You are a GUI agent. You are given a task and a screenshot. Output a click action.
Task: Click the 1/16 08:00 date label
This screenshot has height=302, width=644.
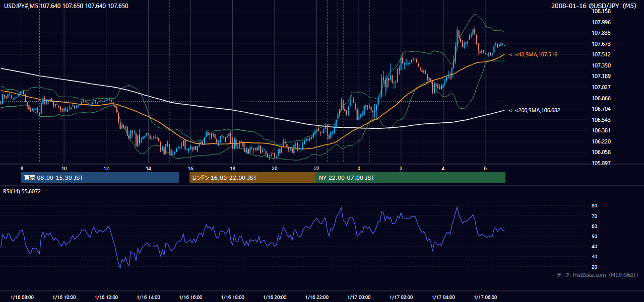pyautogui.click(x=22, y=297)
